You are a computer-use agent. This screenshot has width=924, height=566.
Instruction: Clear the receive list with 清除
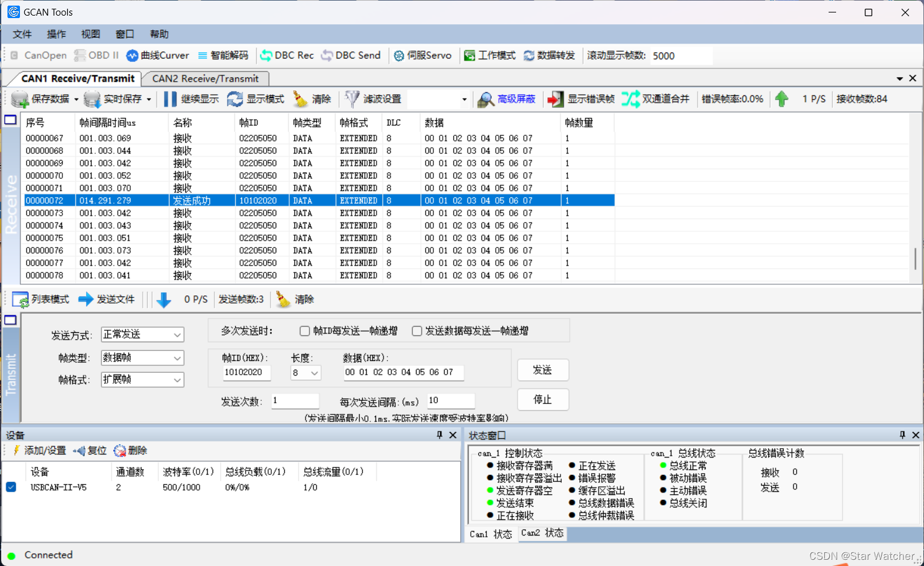(x=312, y=99)
